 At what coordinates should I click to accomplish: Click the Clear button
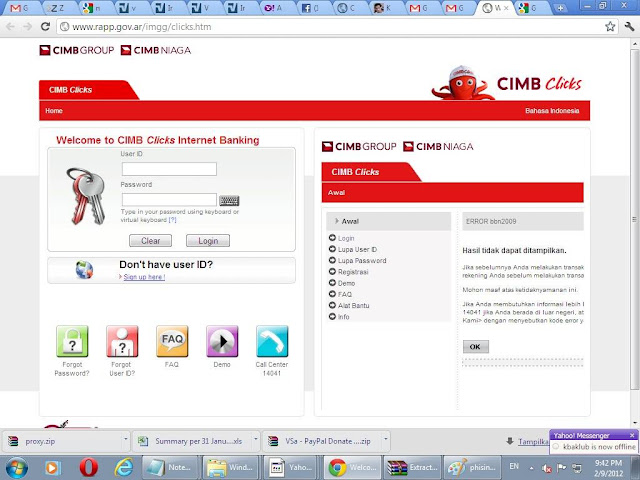pyautogui.click(x=151, y=241)
